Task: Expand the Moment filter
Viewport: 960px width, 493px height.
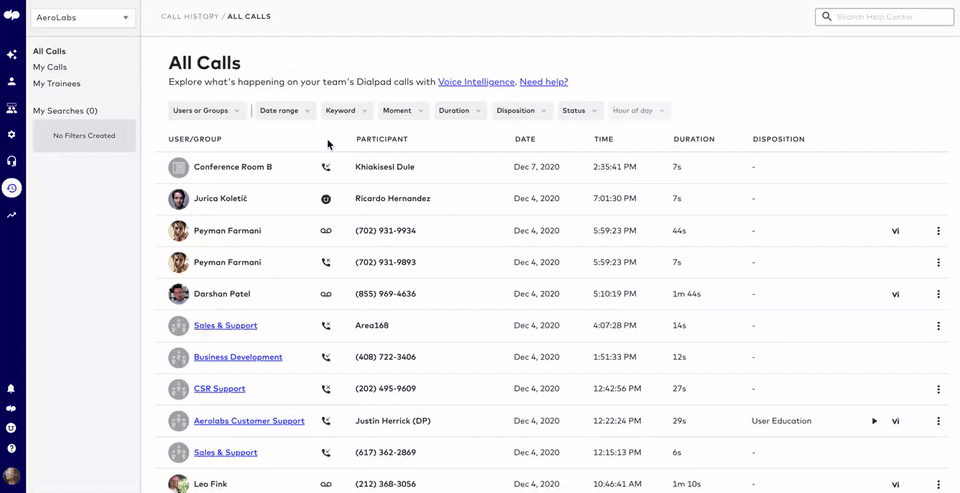Action: pos(403,111)
